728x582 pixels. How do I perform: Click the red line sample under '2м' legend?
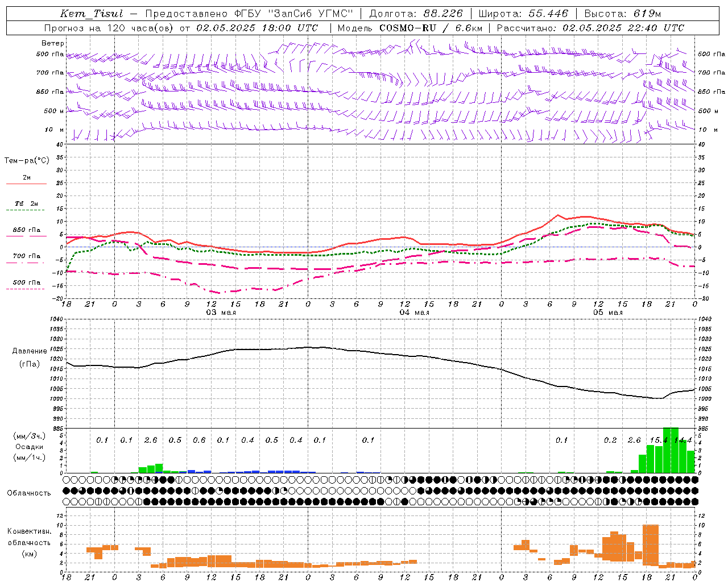pos(26,184)
